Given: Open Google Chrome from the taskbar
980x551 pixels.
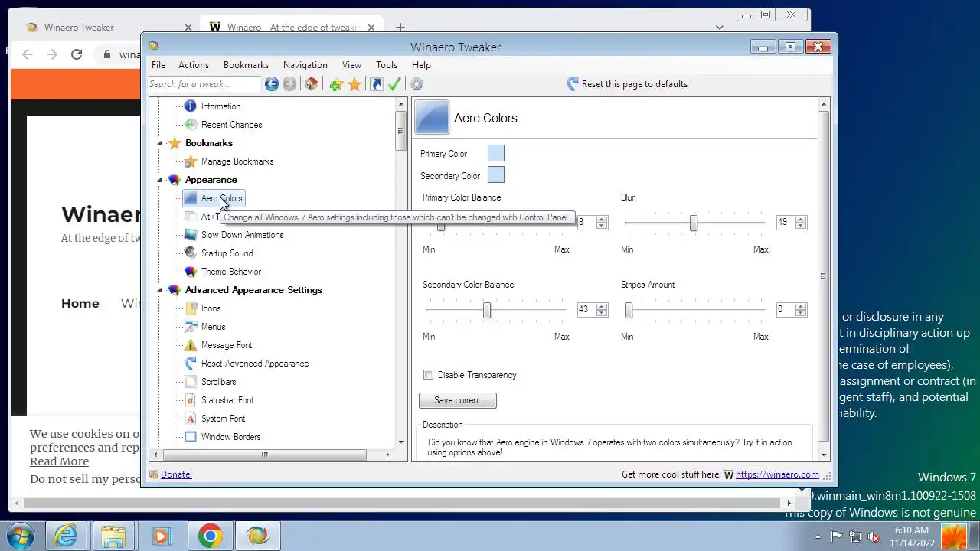Looking at the screenshot, I should (211, 536).
